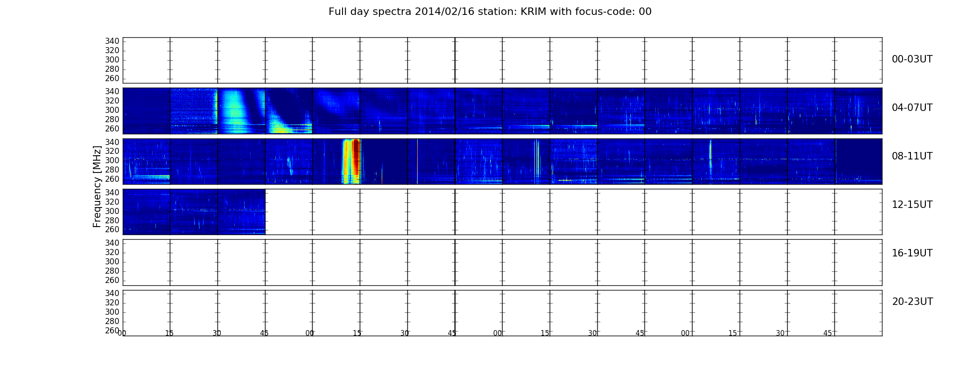Image resolution: width=980 pixels, height=373 pixels.
Task: Click the 300 tick label of 20-23UT panel
Action: pos(112,312)
